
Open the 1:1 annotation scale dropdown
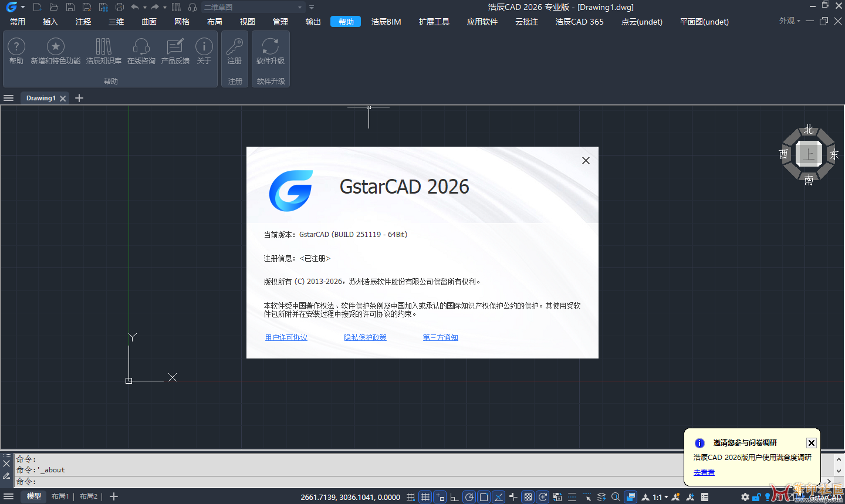[x=660, y=497]
